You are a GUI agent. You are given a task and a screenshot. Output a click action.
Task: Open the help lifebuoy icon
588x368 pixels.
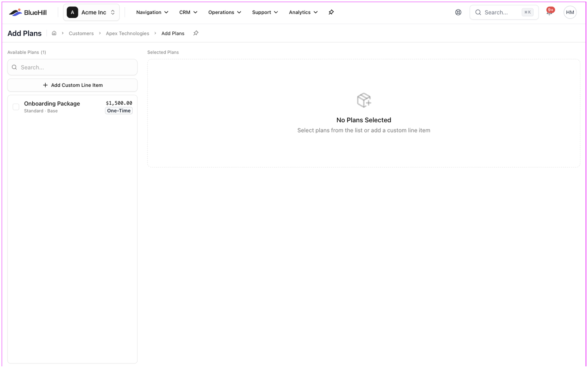tap(458, 12)
